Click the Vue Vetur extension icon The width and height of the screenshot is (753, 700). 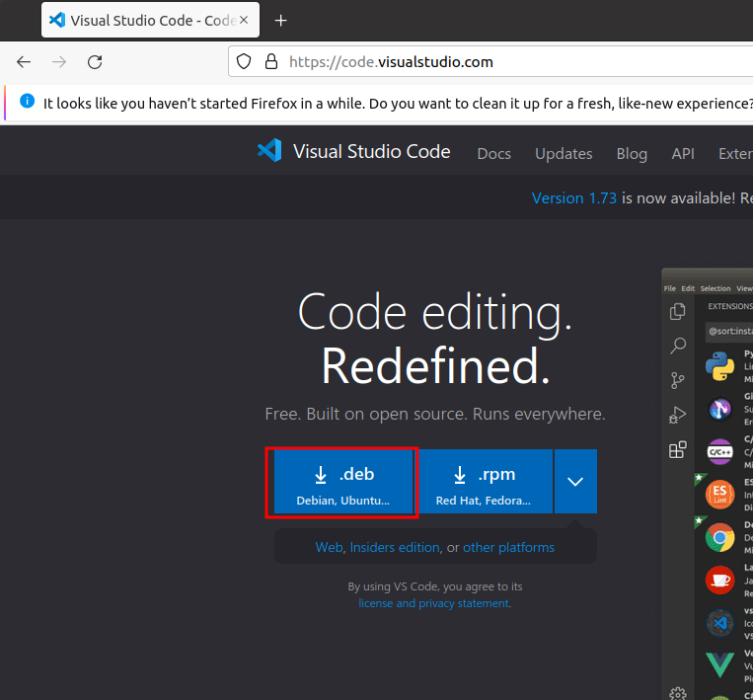coord(719,664)
